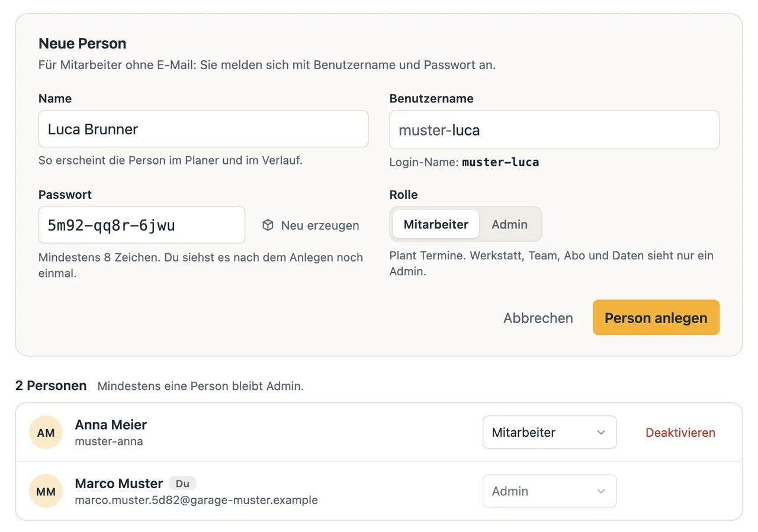Click the name Marco Muster in the list
The height and width of the screenshot is (532, 758).
[119, 483]
